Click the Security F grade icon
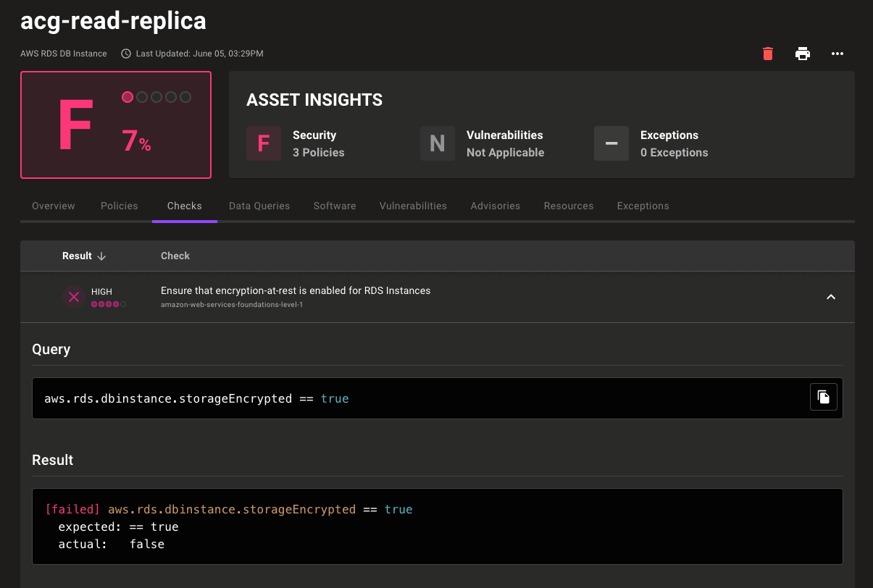 (x=264, y=143)
